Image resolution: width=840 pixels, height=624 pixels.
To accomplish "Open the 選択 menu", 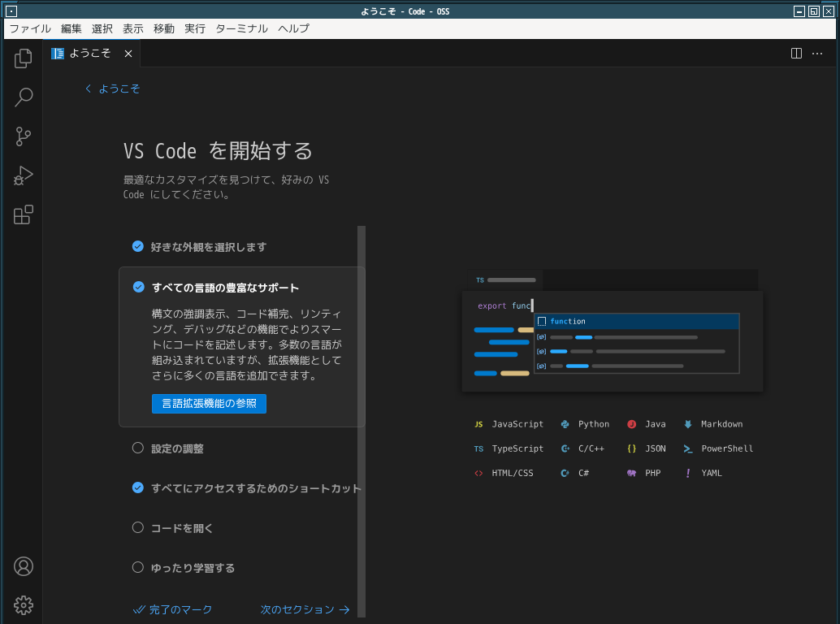I will pyautogui.click(x=102, y=29).
